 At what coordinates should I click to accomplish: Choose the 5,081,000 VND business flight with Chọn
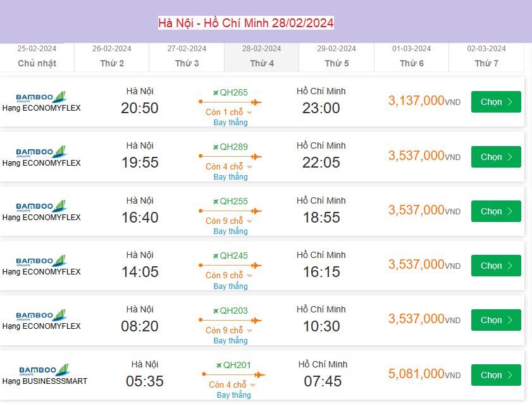[495, 375]
